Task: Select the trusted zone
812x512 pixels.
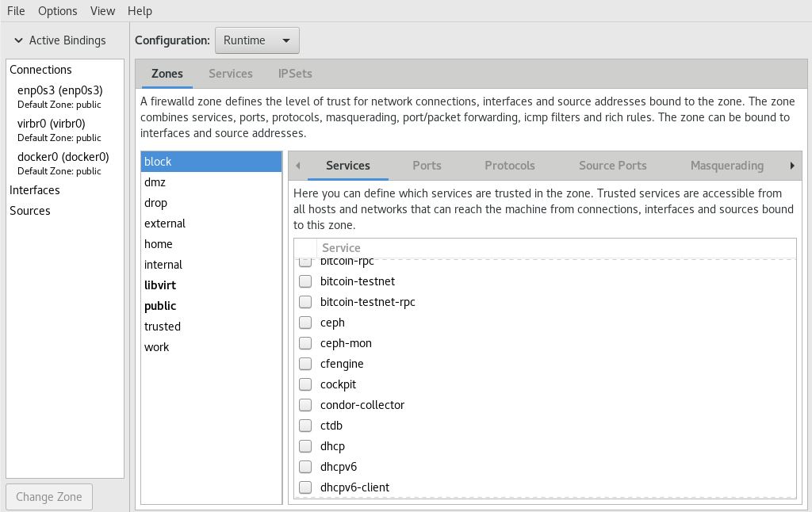Action: 163,326
